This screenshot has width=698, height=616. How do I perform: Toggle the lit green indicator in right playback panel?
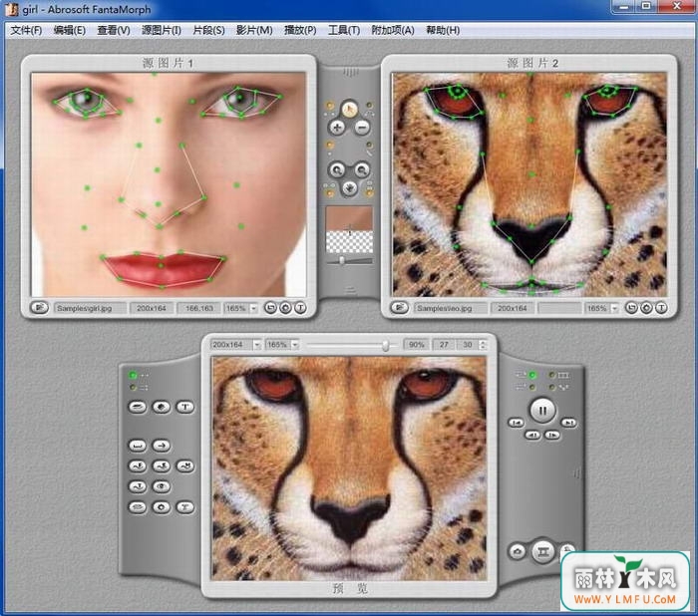[x=532, y=375]
